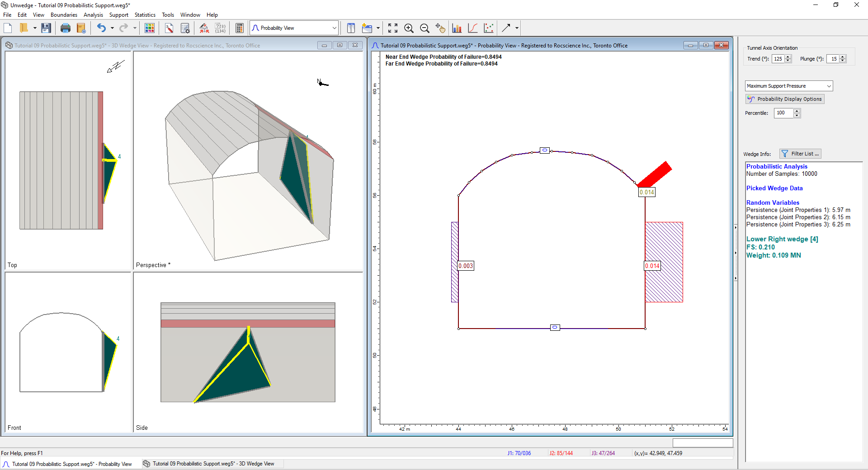The width and height of the screenshot is (868, 470).
Task: Activate the Perspective view pane
Action: click(x=248, y=161)
